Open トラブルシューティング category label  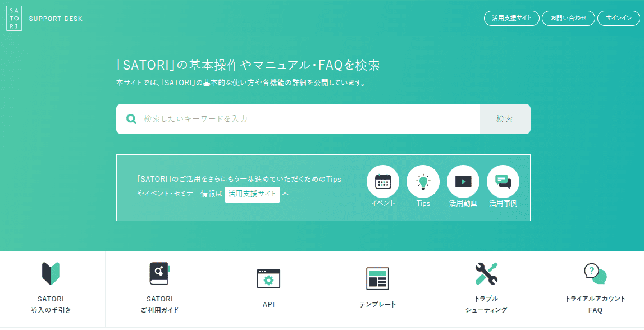pyautogui.click(x=486, y=305)
